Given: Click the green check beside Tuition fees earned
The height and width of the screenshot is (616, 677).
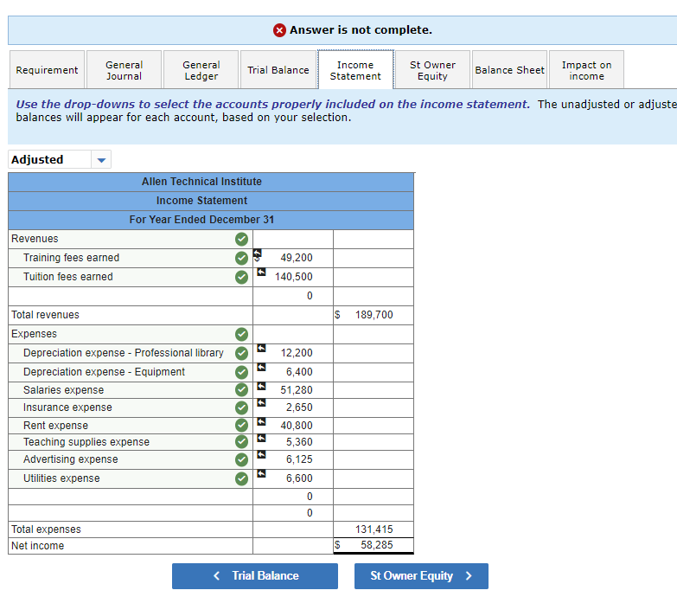Looking at the screenshot, I should coord(241,277).
